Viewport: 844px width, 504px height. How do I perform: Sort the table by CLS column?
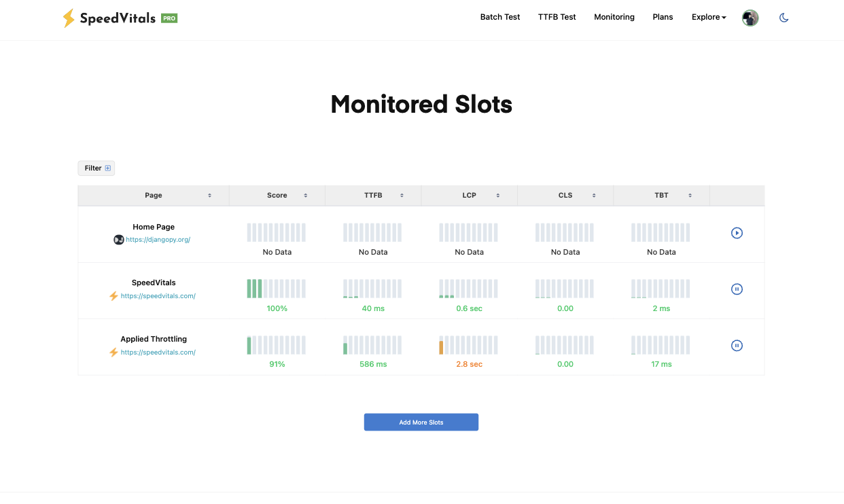click(x=594, y=196)
